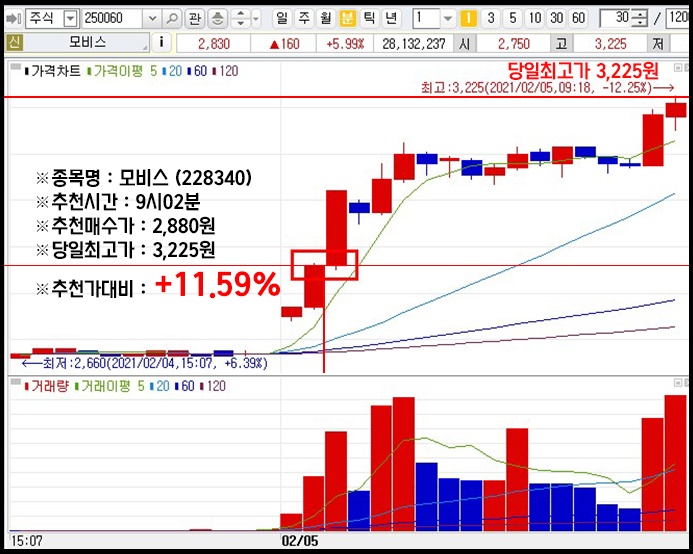This screenshot has height=554, width=693.
Task: Click the up/down stock navigation arrows
Action: 240,19
